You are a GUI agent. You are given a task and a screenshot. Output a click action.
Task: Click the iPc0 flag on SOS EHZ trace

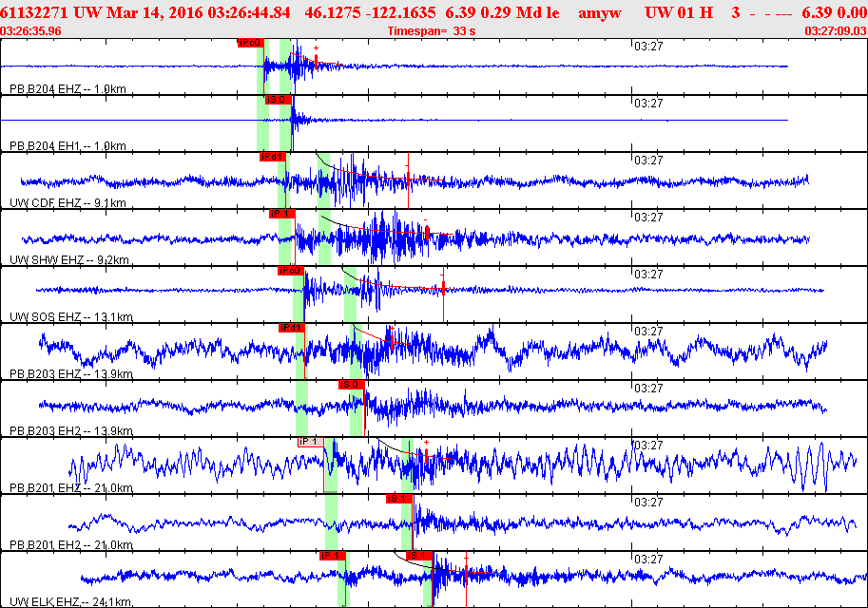pos(290,271)
